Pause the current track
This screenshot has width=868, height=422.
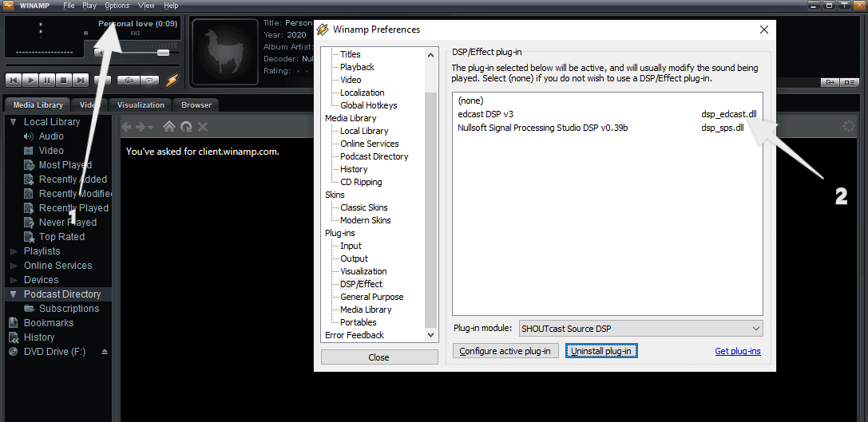coord(47,81)
